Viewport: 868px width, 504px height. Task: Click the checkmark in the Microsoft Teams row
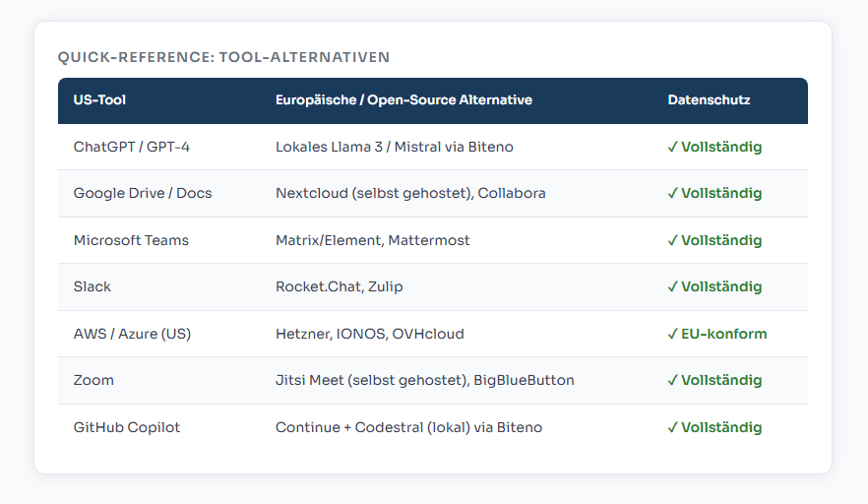(x=672, y=240)
